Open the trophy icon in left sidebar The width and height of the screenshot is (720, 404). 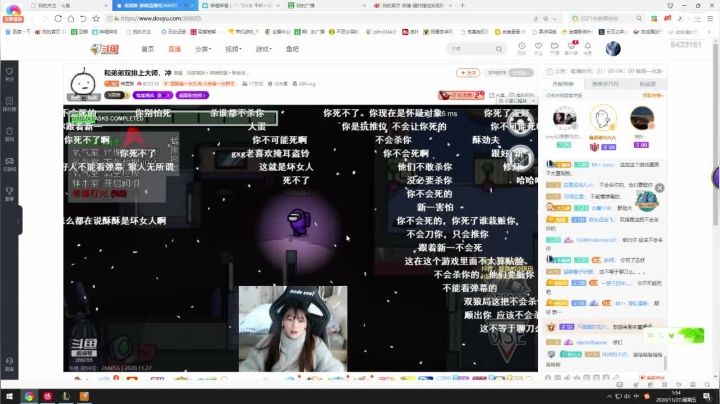[x=10, y=191]
